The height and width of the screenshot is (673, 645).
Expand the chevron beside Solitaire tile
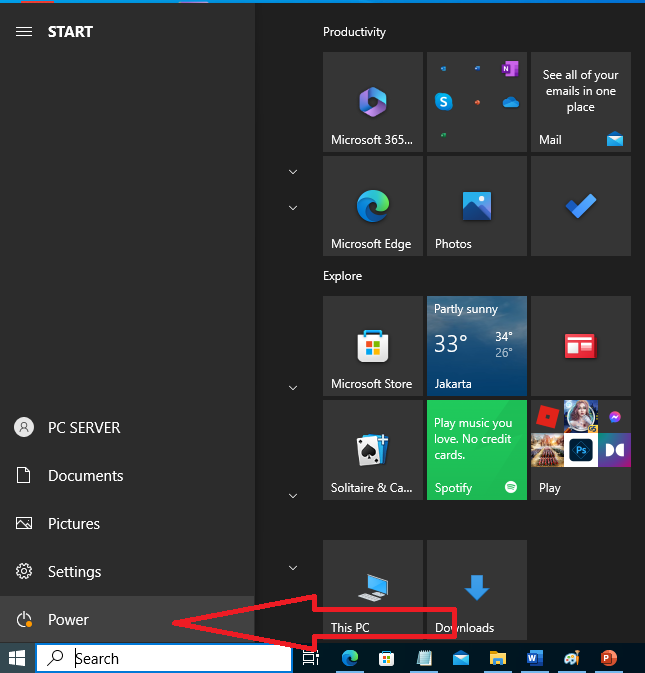point(293,496)
